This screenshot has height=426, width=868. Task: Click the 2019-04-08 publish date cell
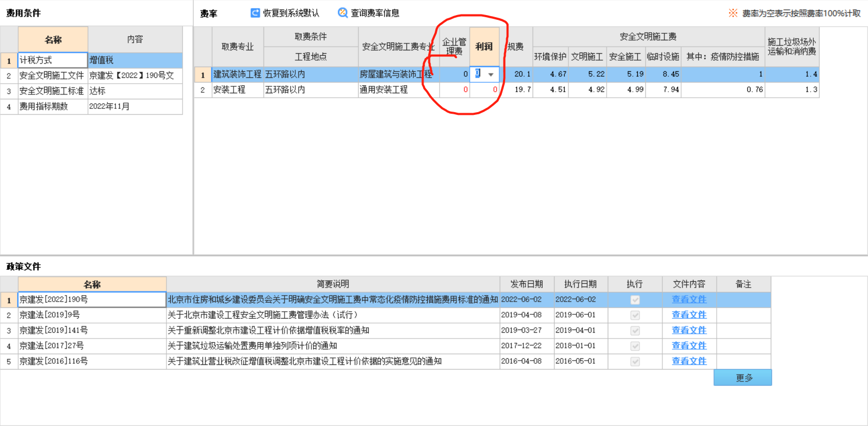point(527,315)
